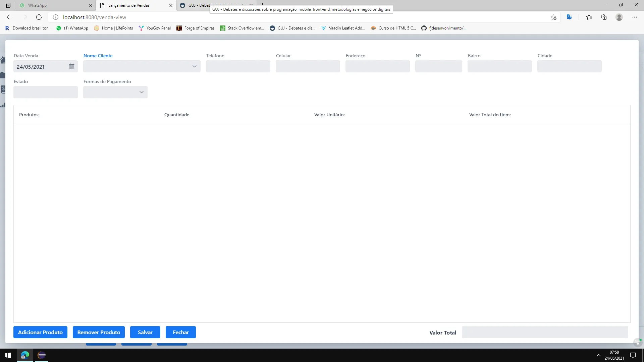Open the browser profile avatar
644x362 pixels.
(x=619, y=17)
